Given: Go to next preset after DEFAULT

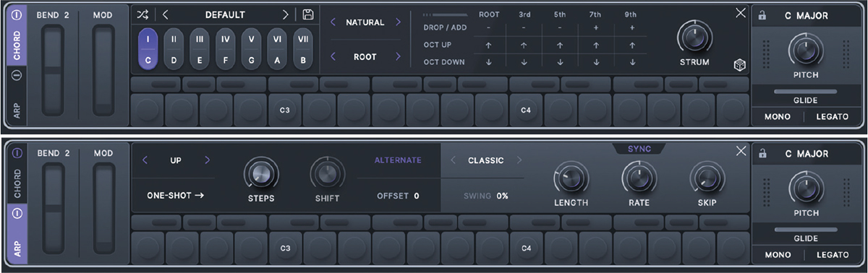Looking at the screenshot, I should pos(286,14).
